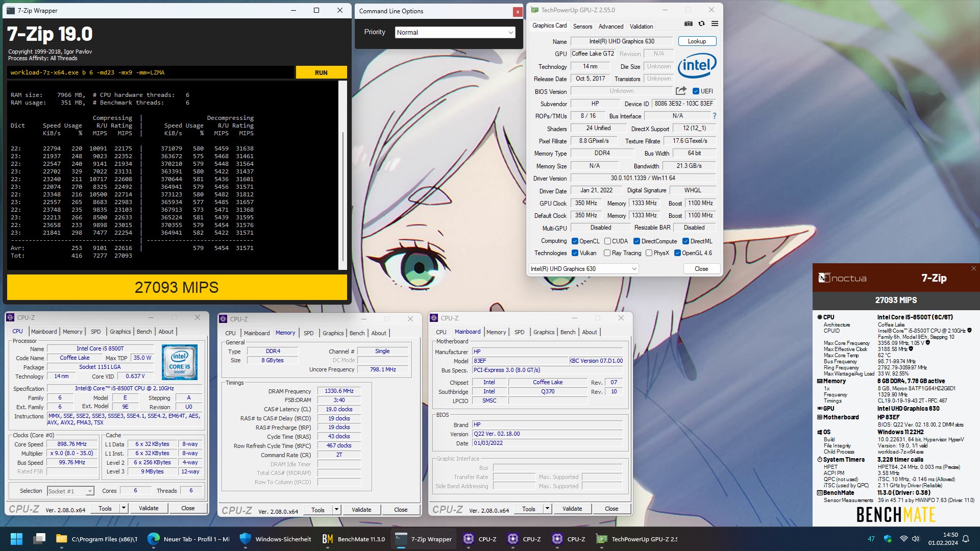The height and width of the screenshot is (551, 980).
Task: Close the Command Line Options window
Action: (518, 11)
